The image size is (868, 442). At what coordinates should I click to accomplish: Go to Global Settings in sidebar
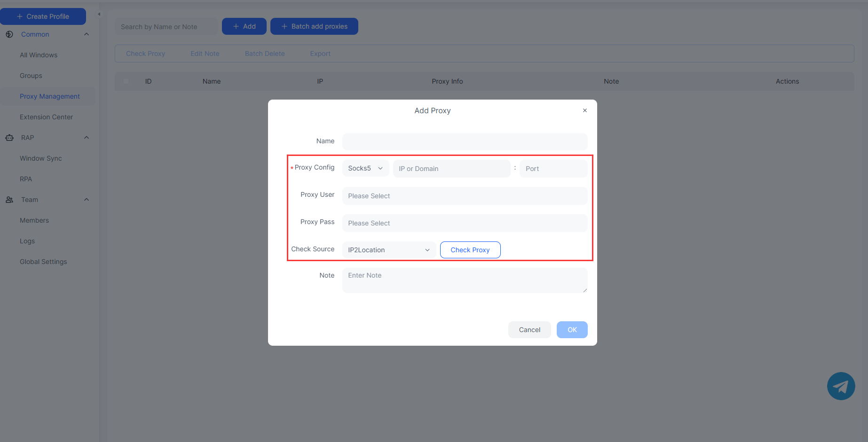[43, 262]
